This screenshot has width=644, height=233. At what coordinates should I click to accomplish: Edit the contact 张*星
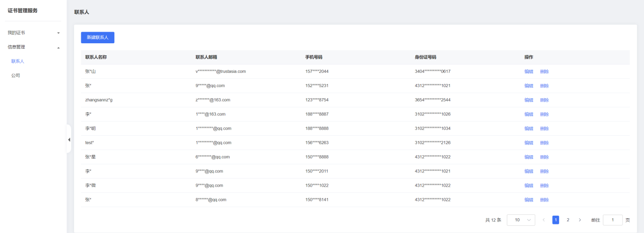pos(529,157)
